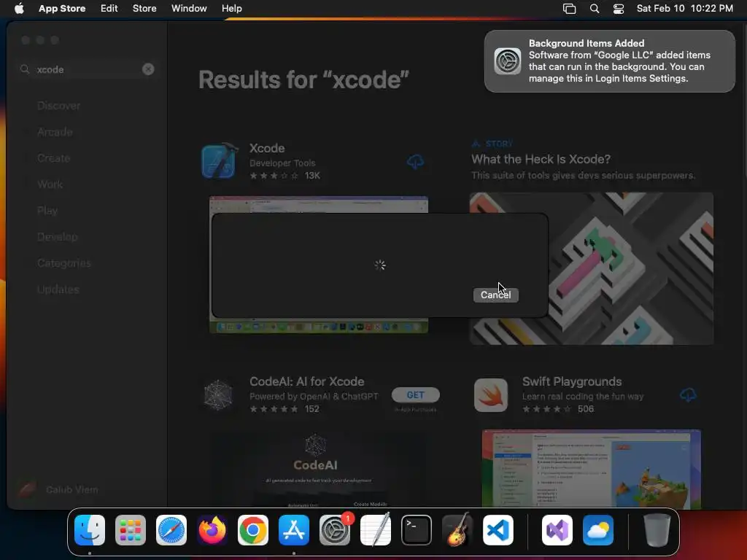Open the Apple menu
Viewport: 747px width, 560px height.
(x=19, y=8)
